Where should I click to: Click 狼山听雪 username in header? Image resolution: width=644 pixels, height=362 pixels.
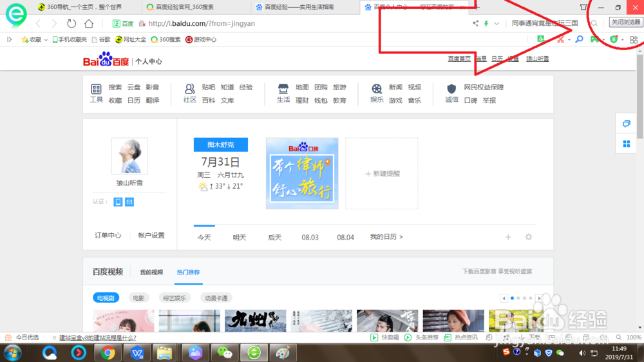point(538,59)
